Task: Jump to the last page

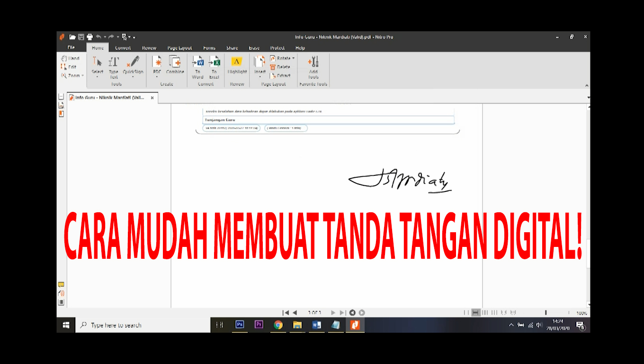Action: click(x=342, y=313)
